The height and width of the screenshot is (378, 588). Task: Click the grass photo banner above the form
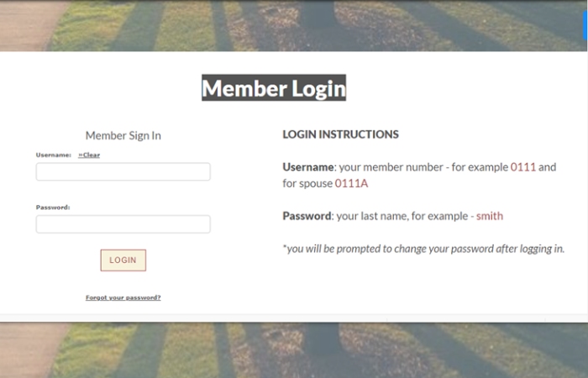point(292,25)
